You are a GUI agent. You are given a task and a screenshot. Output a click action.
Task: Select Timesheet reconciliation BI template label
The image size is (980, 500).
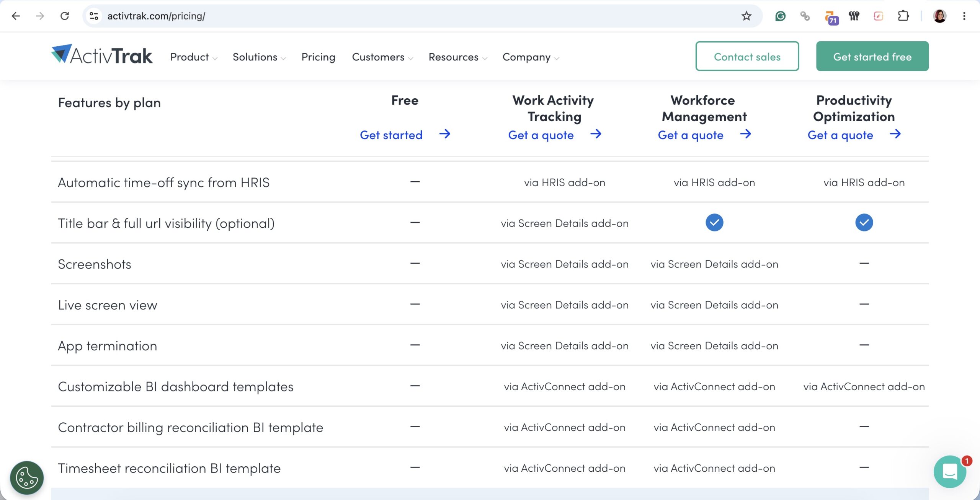click(169, 468)
